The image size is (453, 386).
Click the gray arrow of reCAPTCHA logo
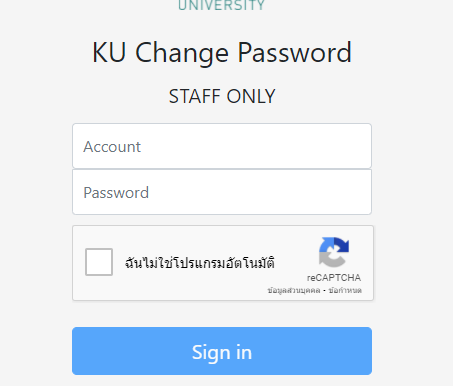pos(328,259)
